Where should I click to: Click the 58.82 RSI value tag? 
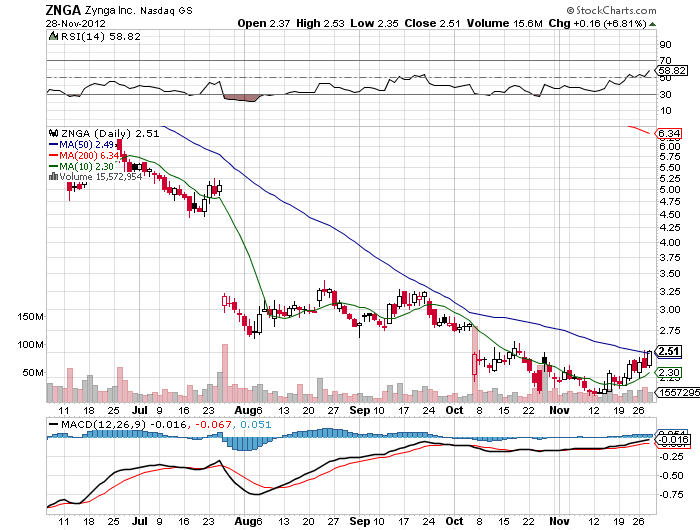(x=672, y=71)
